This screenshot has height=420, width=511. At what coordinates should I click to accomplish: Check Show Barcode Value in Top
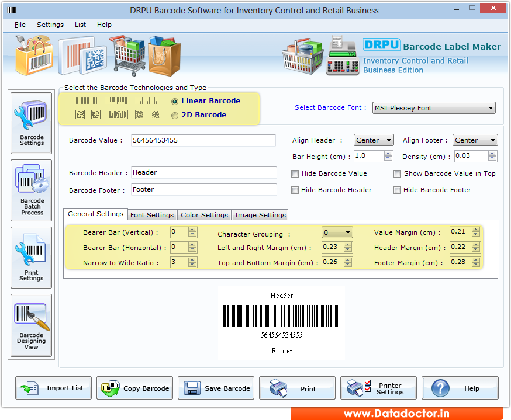397,173
